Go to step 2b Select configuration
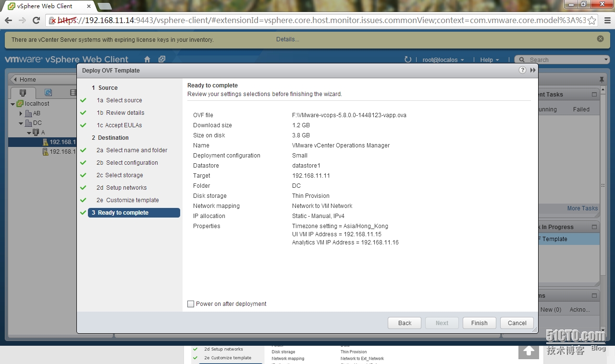Image resolution: width=615 pixels, height=364 pixels. (127, 163)
